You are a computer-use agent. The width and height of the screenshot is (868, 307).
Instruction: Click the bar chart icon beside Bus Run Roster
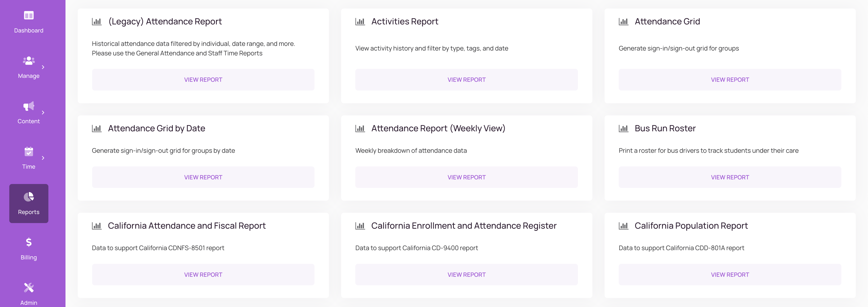click(x=624, y=128)
